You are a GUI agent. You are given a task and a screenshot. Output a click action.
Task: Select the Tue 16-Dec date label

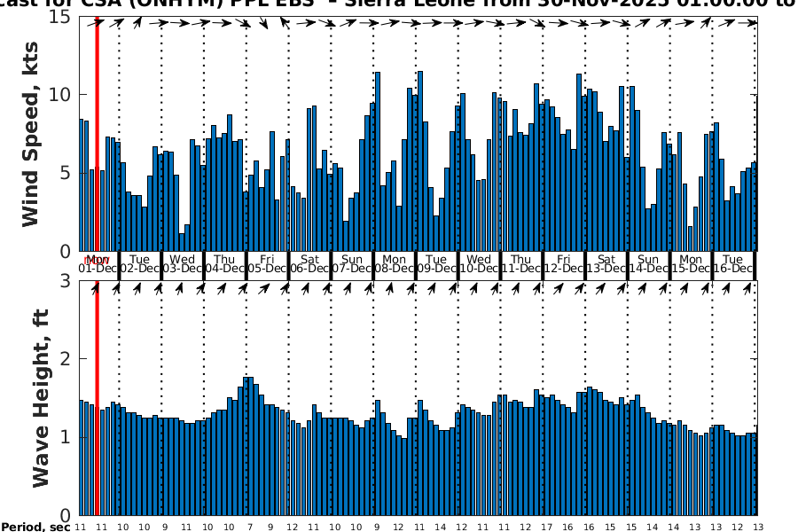[733, 263]
